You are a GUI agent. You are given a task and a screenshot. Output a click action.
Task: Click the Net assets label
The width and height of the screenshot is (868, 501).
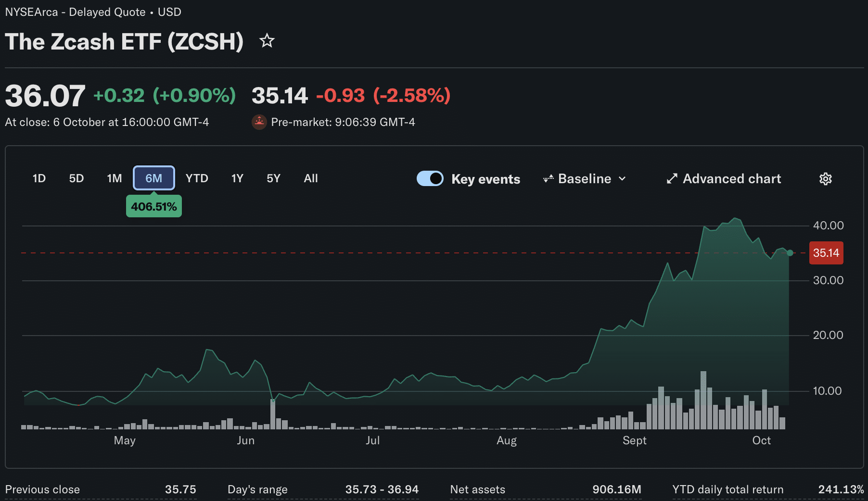(x=478, y=489)
